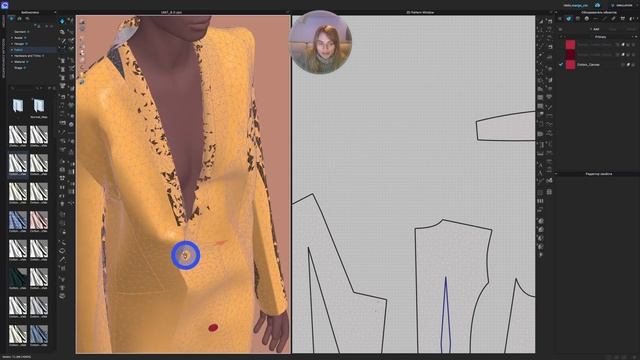Click the Library panel header

tap(30, 13)
